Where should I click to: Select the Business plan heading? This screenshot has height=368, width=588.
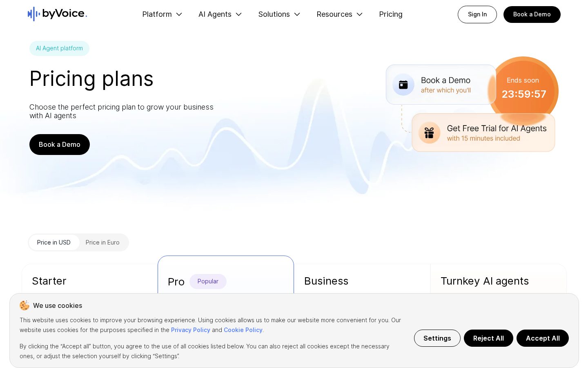[326, 281]
